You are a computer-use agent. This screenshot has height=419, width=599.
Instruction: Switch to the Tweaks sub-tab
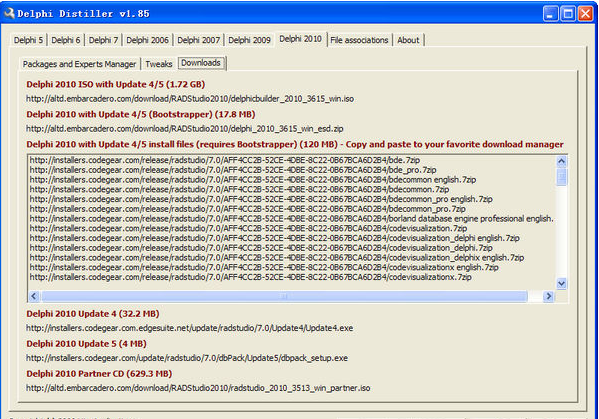159,64
